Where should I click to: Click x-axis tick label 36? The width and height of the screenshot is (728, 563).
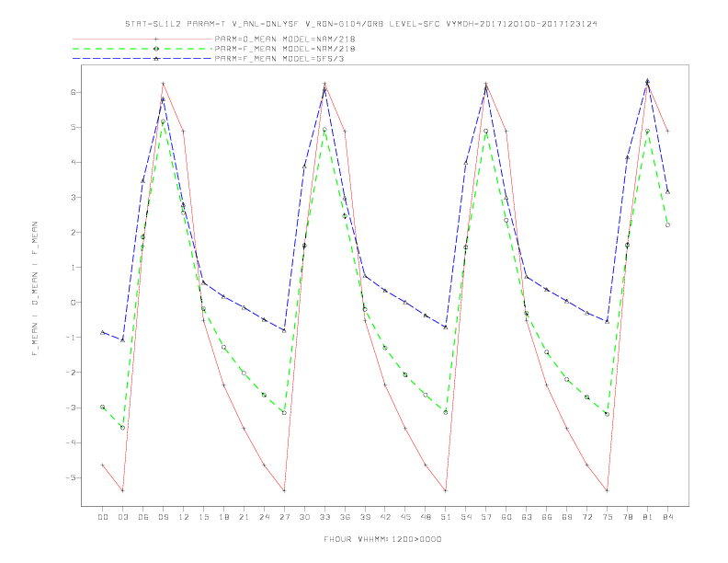click(x=345, y=517)
